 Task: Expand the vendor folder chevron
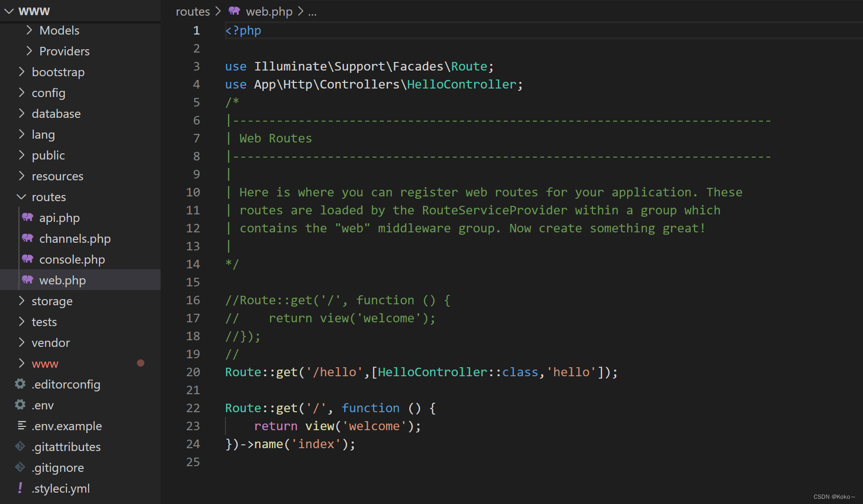point(21,342)
